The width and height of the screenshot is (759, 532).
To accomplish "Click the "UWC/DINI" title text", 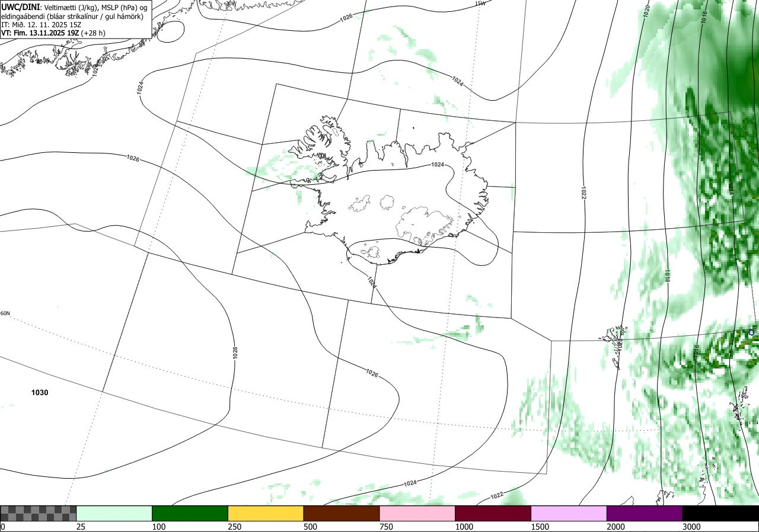I will [x=20, y=7].
